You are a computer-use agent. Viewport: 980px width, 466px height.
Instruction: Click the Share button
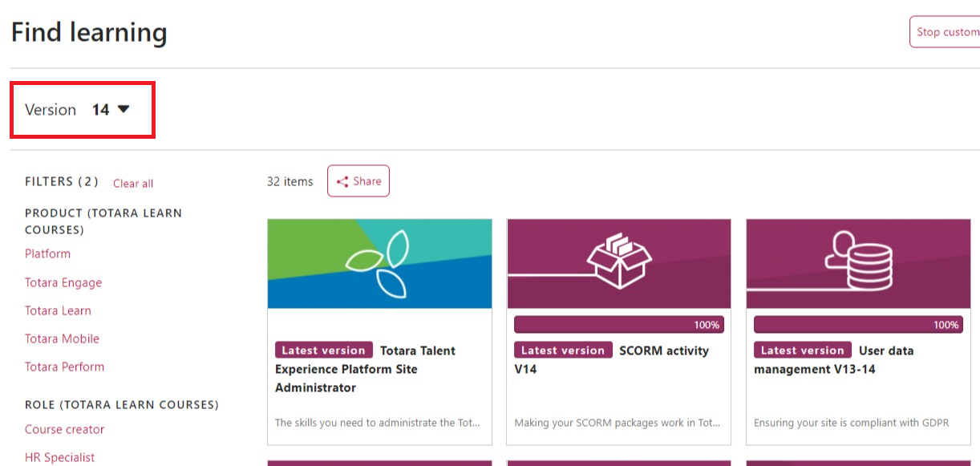358,181
